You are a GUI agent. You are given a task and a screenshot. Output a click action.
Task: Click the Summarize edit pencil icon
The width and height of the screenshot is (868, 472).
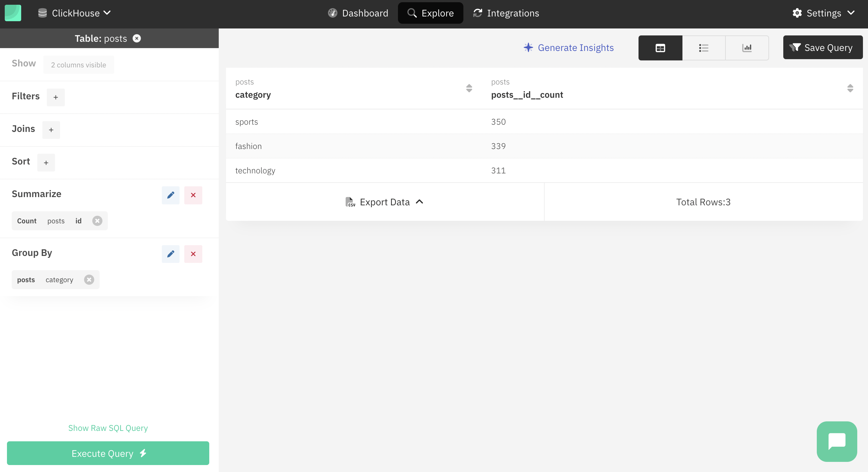pos(171,194)
